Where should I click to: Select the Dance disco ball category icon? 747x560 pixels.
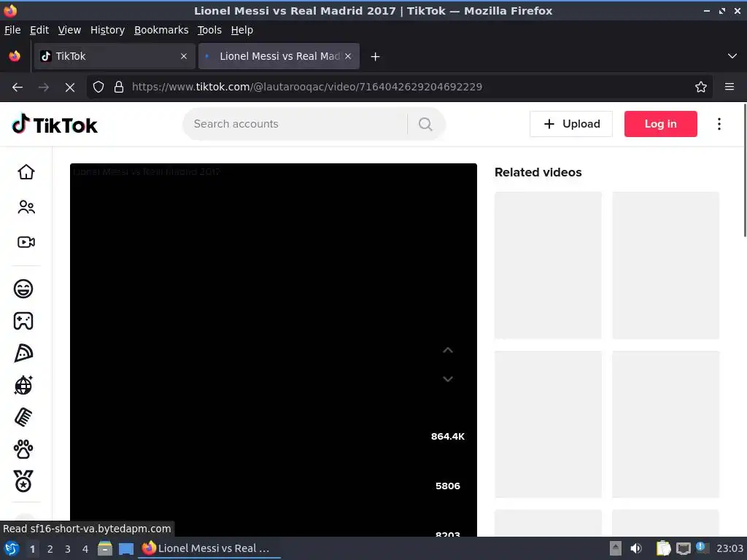(x=23, y=385)
